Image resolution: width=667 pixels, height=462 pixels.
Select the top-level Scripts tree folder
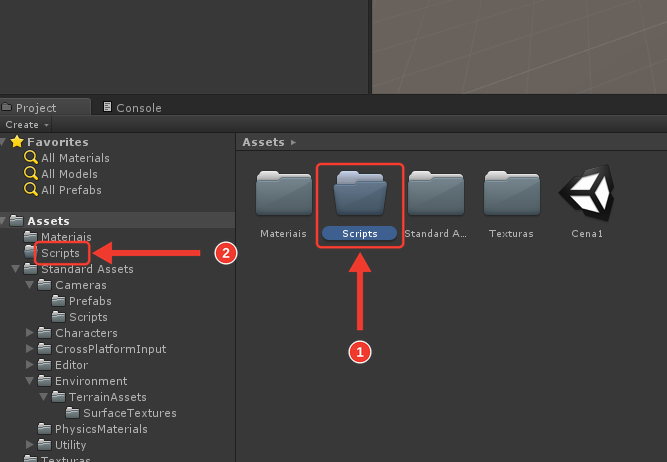point(60,253)
